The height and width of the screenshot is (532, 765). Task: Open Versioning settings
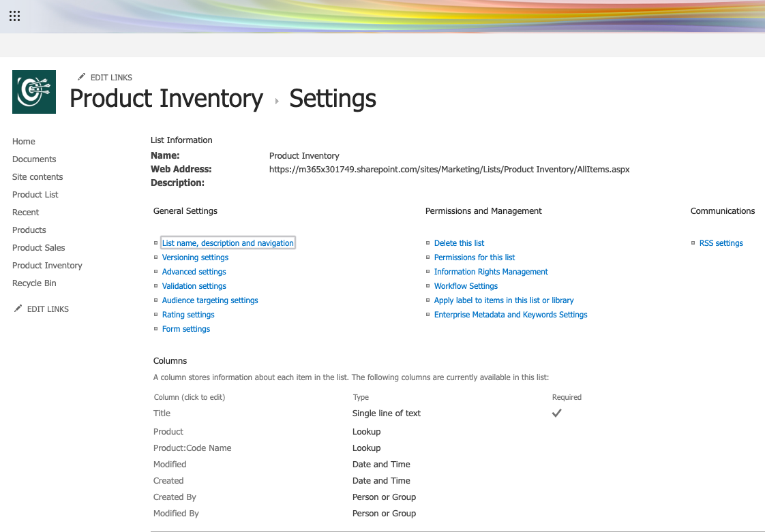pos(195,257)
